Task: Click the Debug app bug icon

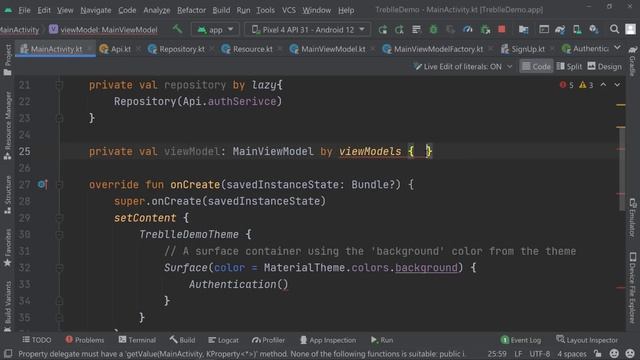Action: [433, 29]
